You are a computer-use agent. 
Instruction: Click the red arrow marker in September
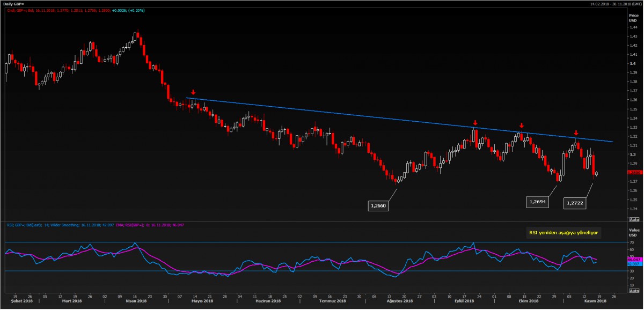point(475,122)
